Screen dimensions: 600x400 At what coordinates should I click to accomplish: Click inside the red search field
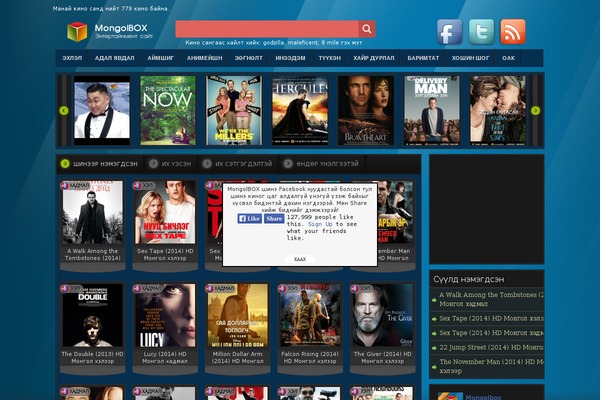pyautogui.click(x=267, y=29)
